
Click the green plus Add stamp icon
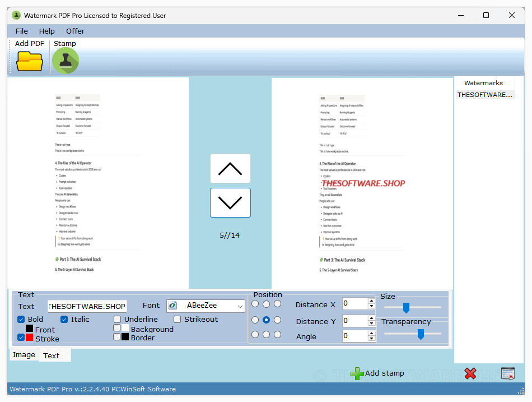pyautogui.click(x=357, y=373)
